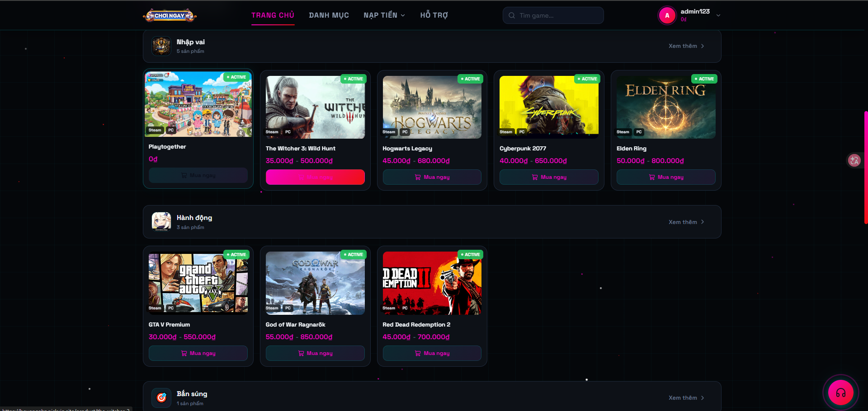Click the pink page scrollbar thumb

[x=866, y=167]
